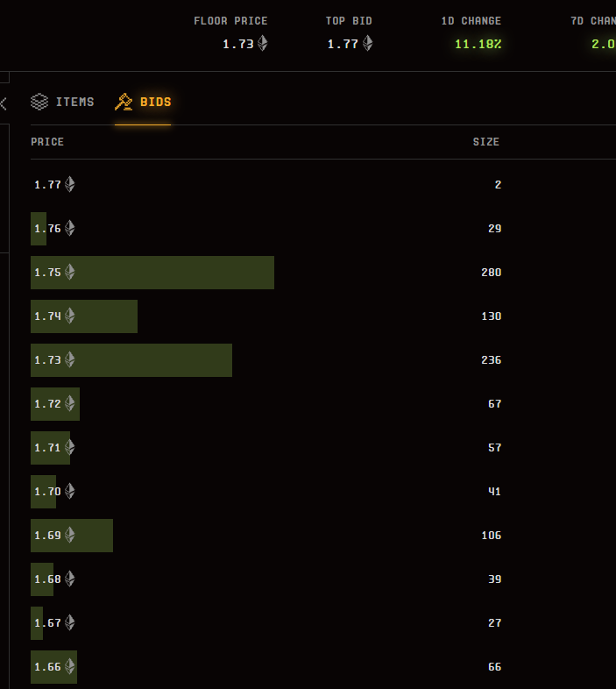Click the 1D change value 11.18%

[x=478, y=44]
